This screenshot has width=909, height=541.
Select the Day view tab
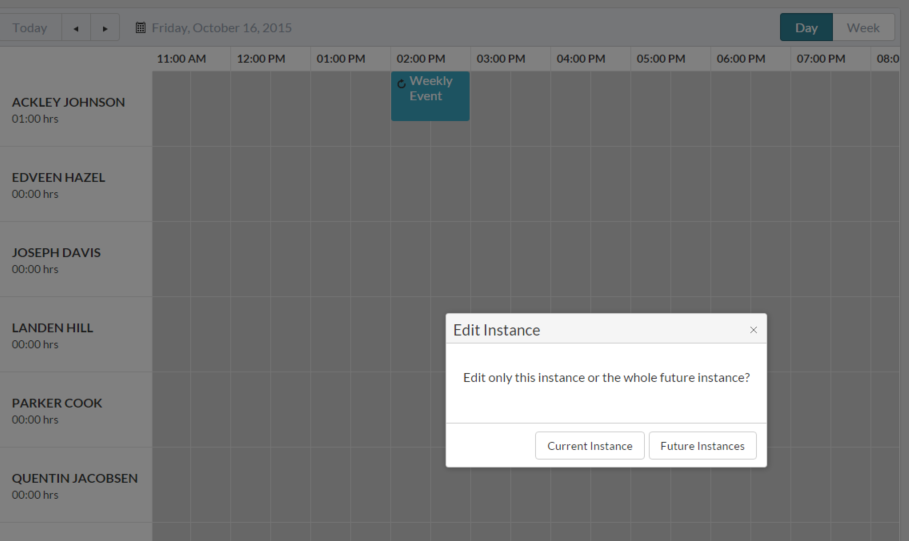point(806,27)
